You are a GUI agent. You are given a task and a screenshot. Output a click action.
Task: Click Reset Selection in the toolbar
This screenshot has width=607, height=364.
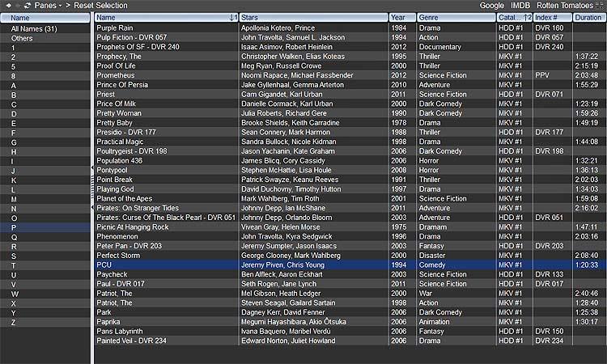click(100, 6)
